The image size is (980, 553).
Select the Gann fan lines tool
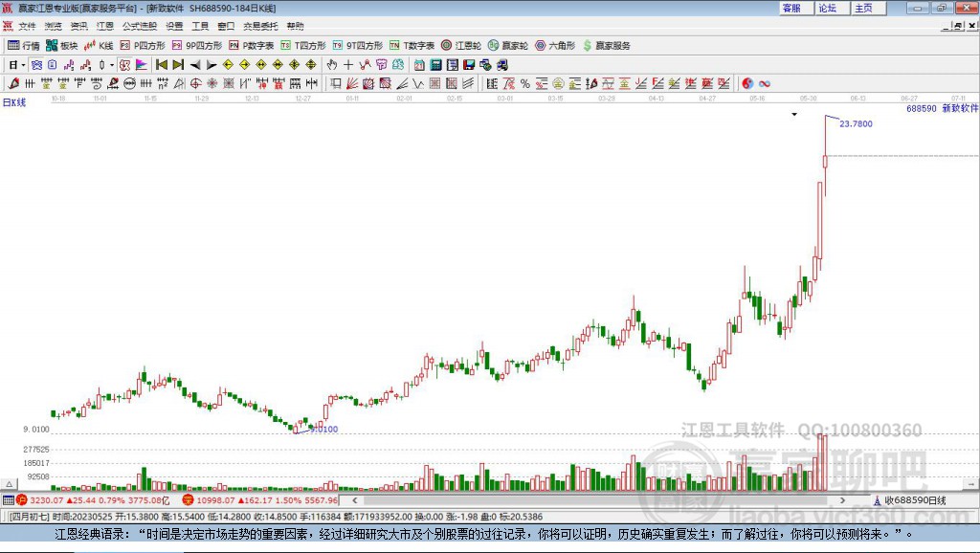click(x=352, y=83)
